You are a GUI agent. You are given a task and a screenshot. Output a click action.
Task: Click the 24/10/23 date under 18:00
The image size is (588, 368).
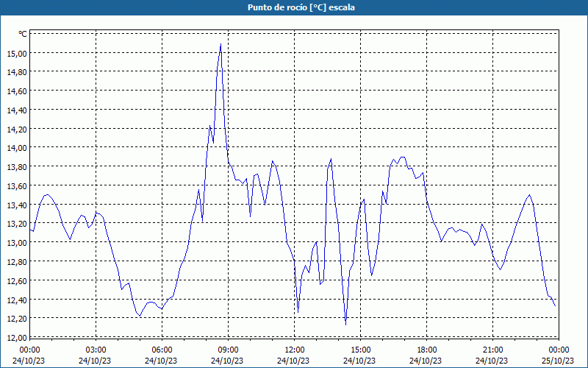[426, 361]
